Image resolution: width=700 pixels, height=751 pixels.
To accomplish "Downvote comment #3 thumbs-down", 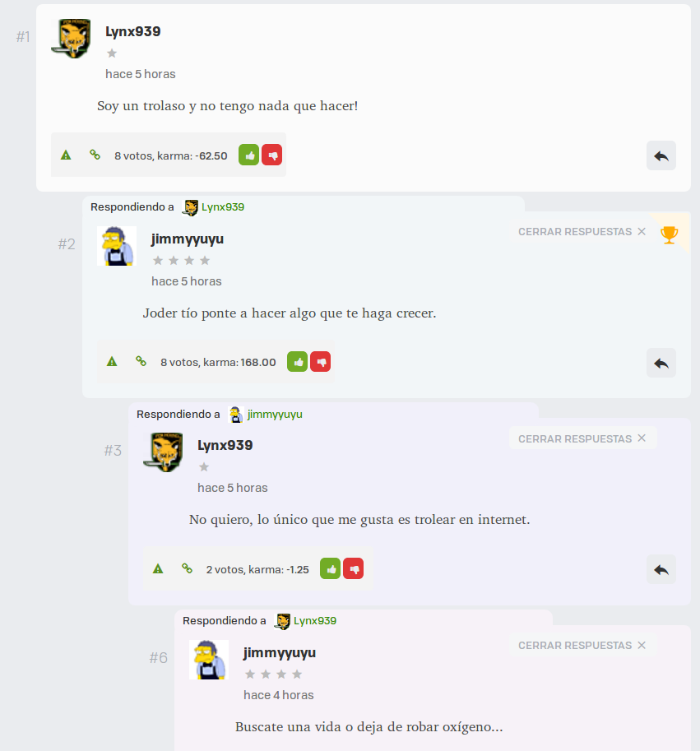I will click(354, 568).
